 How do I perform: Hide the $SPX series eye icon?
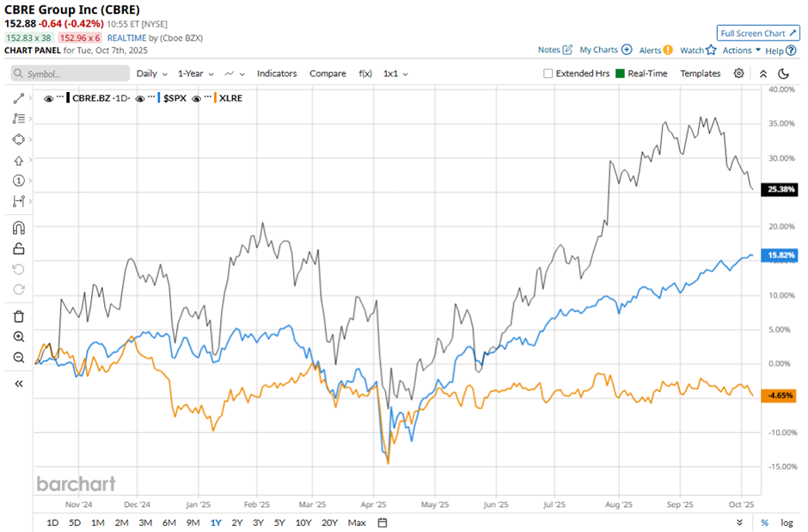coord(139,98)
